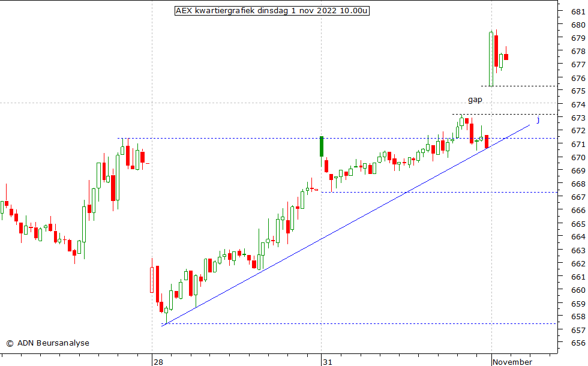The width and height of the screenshot is (588, 366).
Task: Click the blue 'j' trendline label
Action: tap(538, 119)
